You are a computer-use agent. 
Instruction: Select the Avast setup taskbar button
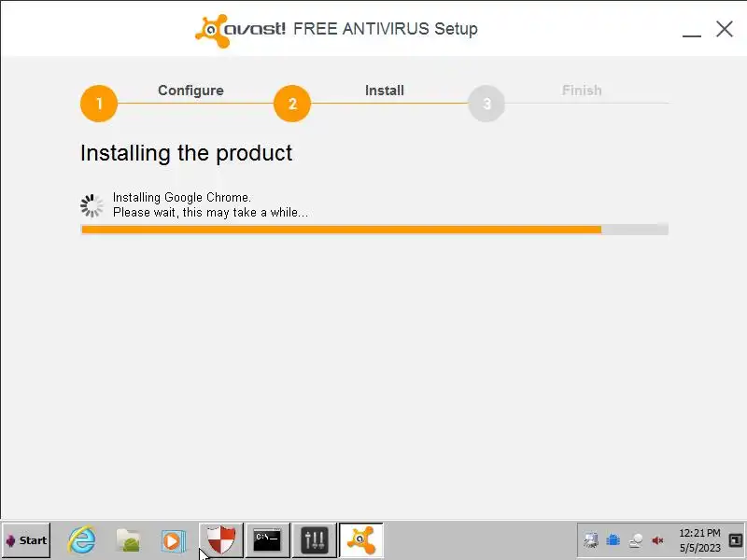click(360, 540)
